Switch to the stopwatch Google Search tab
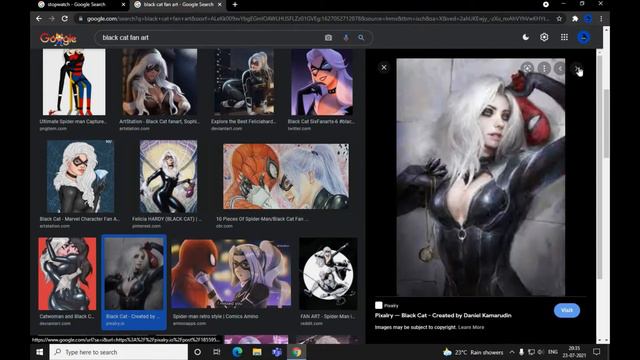Viewport: 640px width, 360px height. [x=77, y=4]
